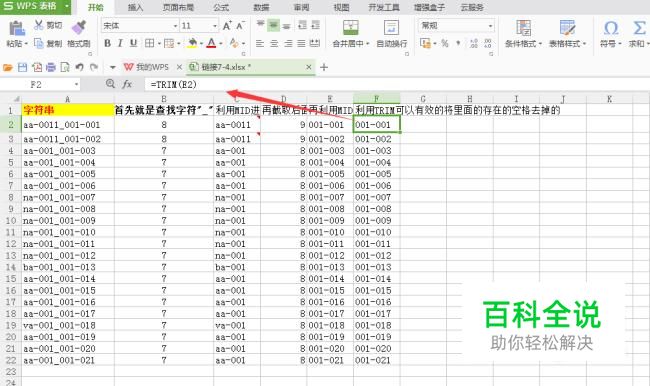Open the 我的WPS document tab
650x386 pixels.
click(x=151, y=67)
